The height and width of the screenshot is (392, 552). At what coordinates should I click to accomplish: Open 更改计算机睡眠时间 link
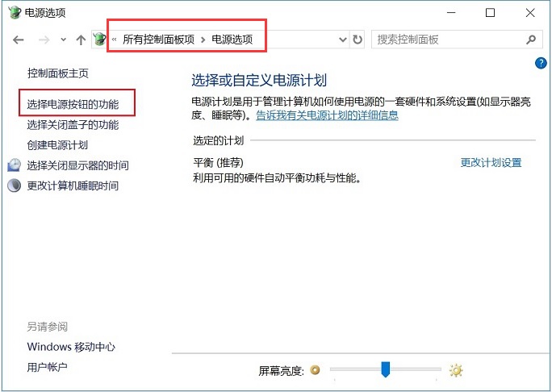click(x=73, y=186)
